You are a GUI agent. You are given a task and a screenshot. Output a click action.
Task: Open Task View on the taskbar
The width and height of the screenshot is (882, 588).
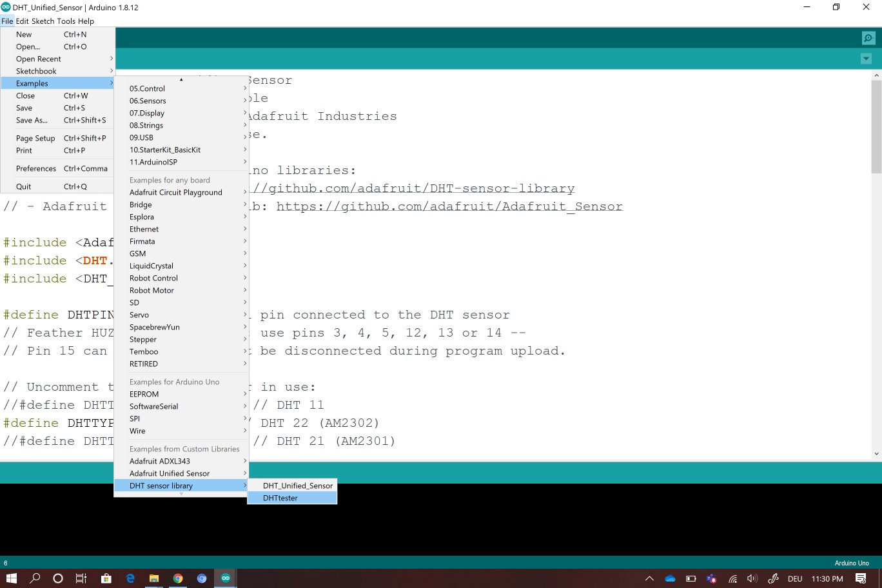tap(81, 578)
